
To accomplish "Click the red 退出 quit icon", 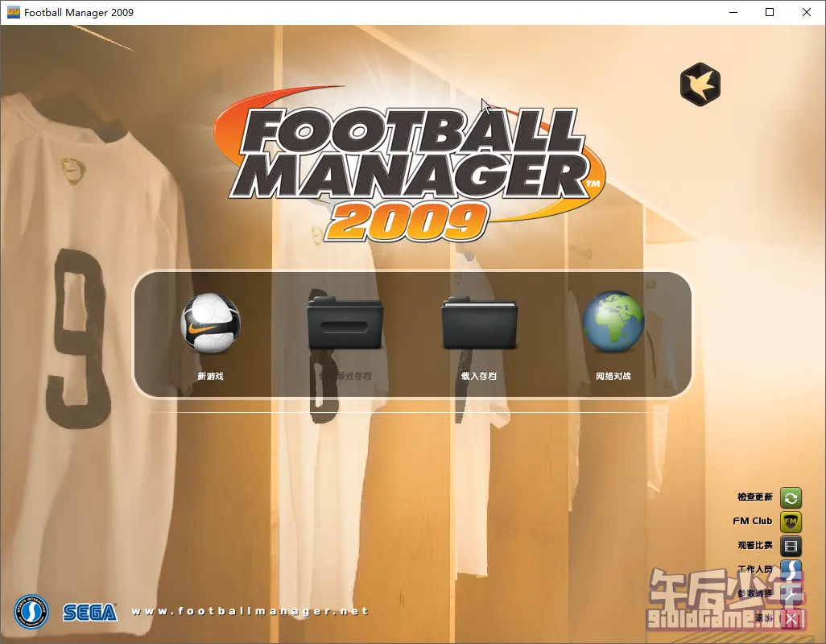I will pos(791,619).
